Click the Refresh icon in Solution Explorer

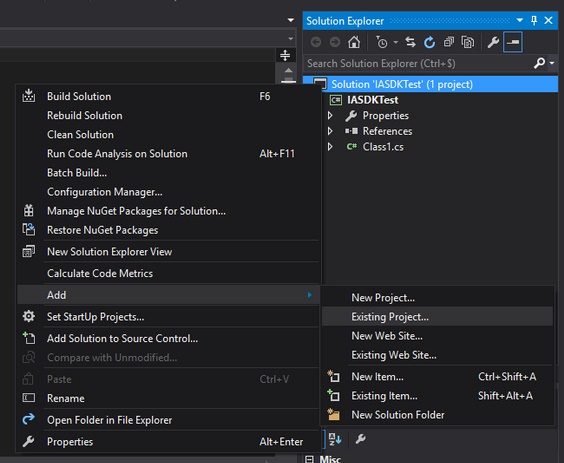pyautogui.click(x=429, y=42)
